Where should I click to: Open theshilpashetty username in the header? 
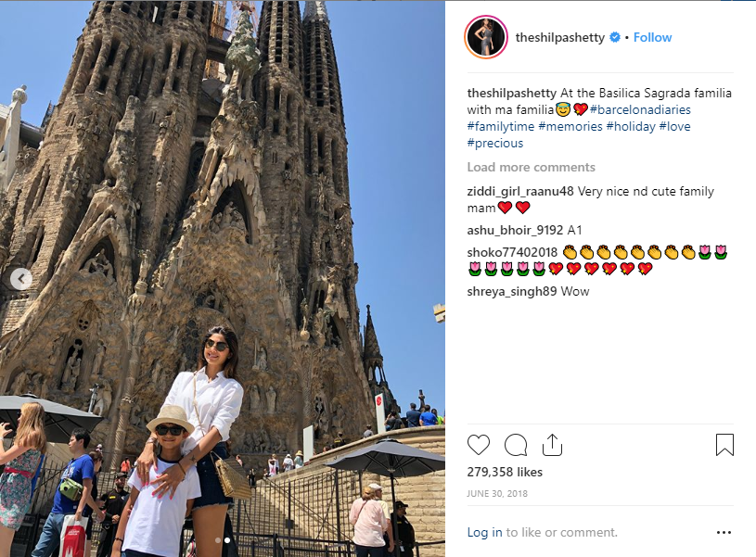click(559, 37)
